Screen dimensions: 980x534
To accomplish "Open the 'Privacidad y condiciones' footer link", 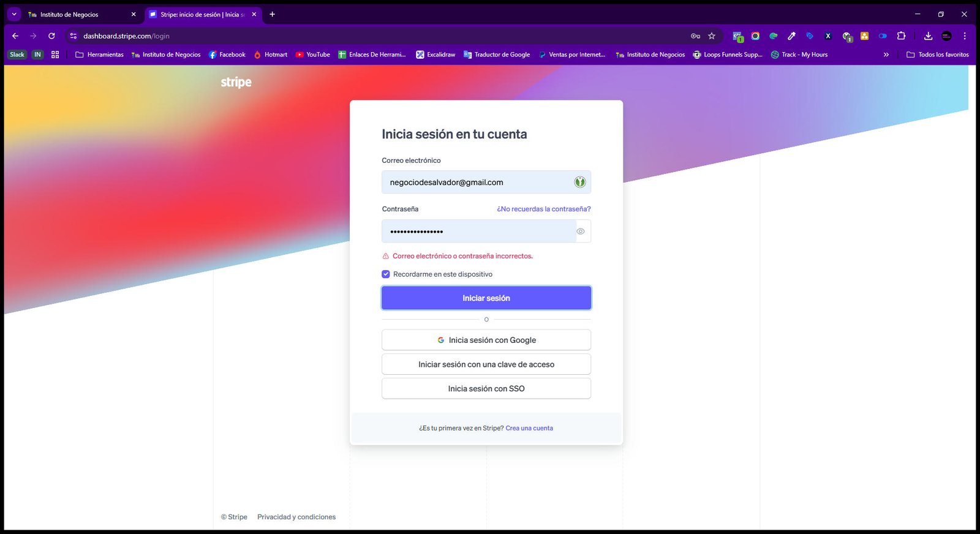I will (296, 517).
